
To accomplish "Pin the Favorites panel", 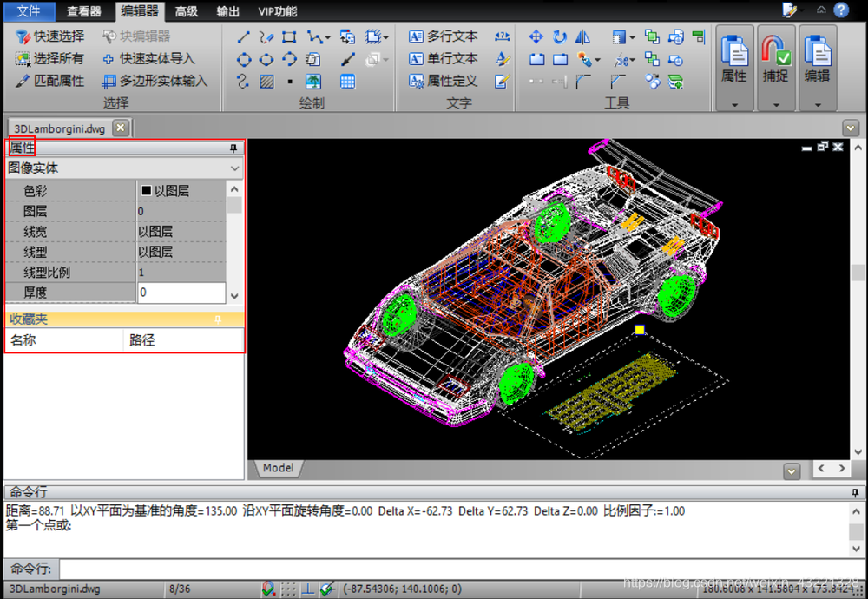I will tap(218, 319).
